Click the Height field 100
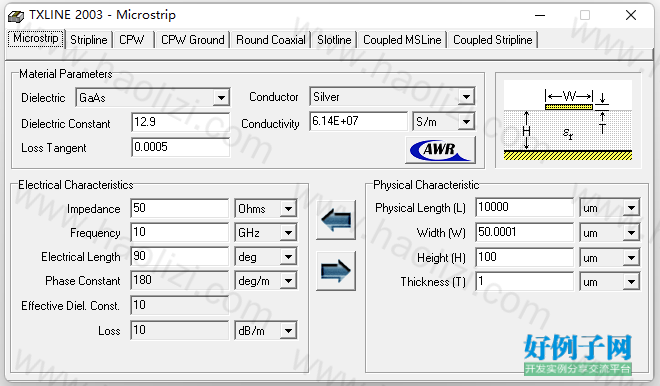The width and height of the screenshot is (660, 386). [x=524, y=257]
